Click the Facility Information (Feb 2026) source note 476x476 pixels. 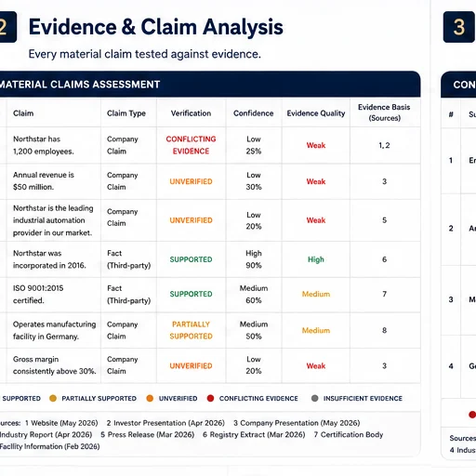coord(49,446)
